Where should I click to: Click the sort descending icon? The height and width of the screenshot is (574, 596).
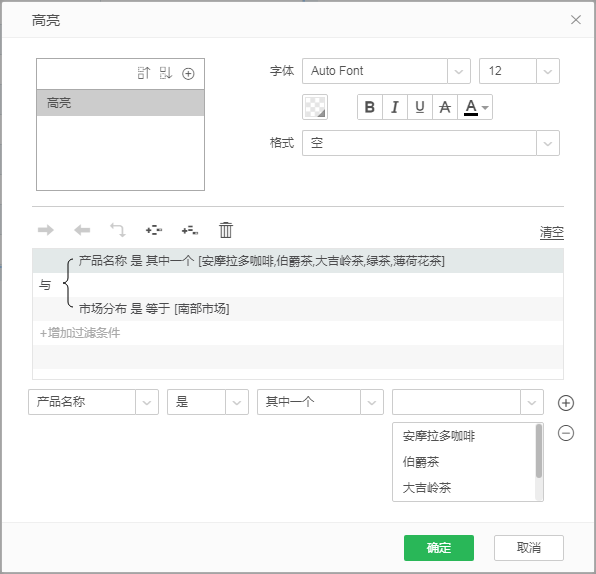pos(166,73)
